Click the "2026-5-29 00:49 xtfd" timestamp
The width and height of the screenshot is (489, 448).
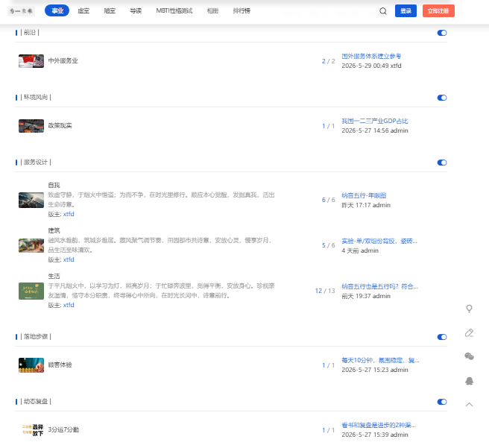tap(371, 66)
